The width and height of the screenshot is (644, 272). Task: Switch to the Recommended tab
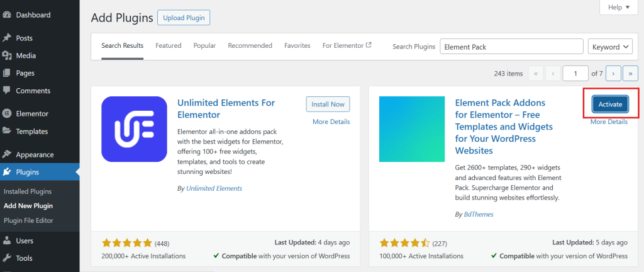[250, 45]
